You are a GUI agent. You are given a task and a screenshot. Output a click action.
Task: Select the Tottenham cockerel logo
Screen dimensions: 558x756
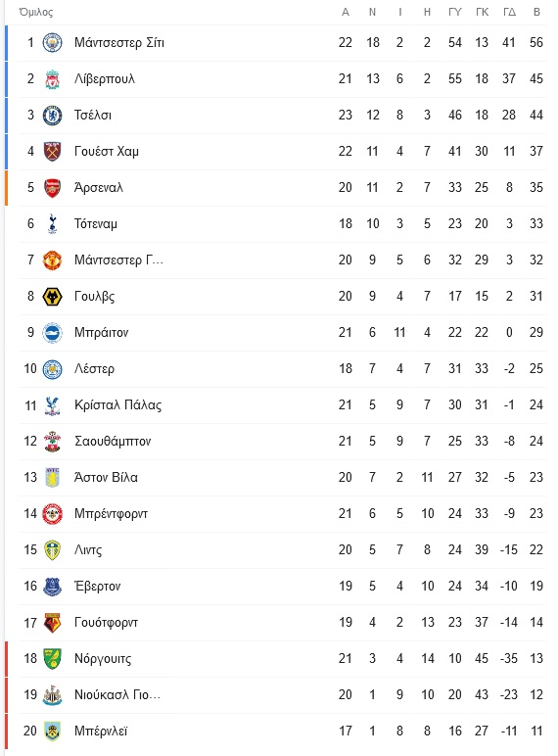click(x=52, y=223)
